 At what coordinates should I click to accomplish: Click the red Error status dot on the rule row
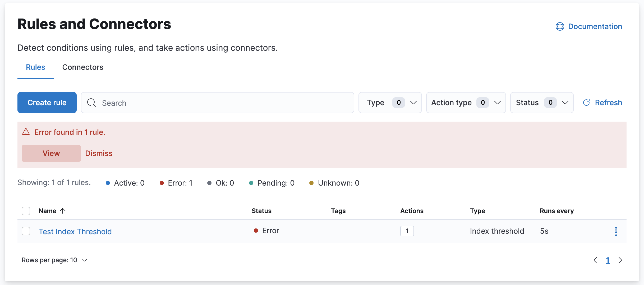(256, 231)
